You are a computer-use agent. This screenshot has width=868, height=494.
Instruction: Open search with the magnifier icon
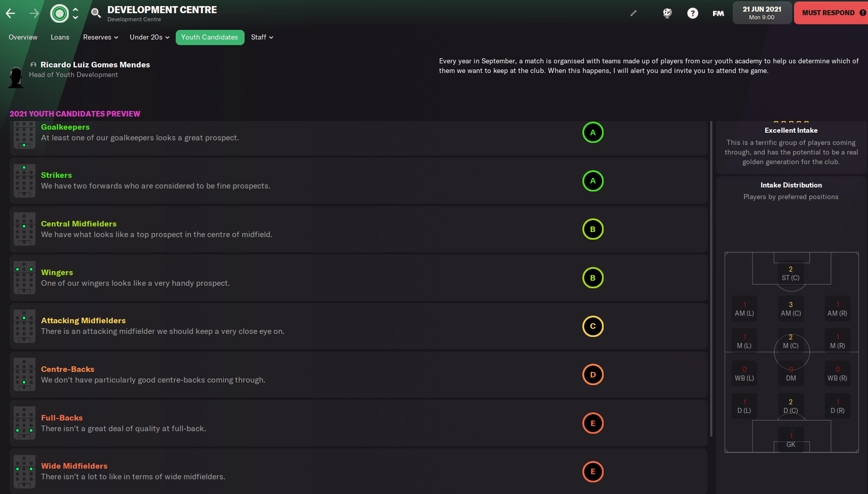coord(96,13)
